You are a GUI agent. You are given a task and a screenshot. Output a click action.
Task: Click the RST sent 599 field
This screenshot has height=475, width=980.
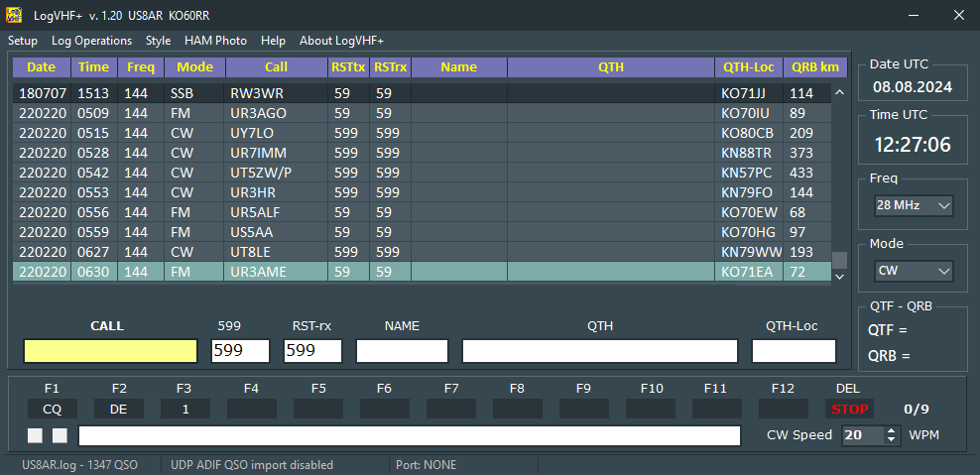241,351
